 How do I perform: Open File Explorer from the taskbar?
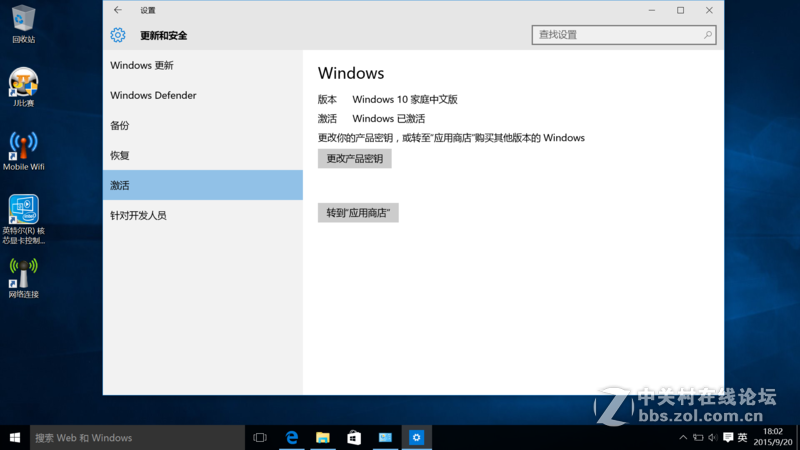[323, 438]
